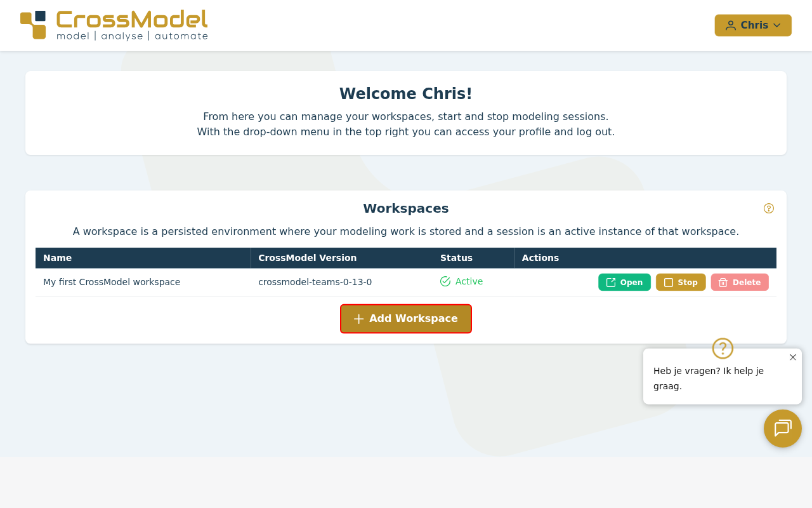The image size is (812, 508).
Task: Click the CrossModel Version column header
Action: [x=307, y=258]
